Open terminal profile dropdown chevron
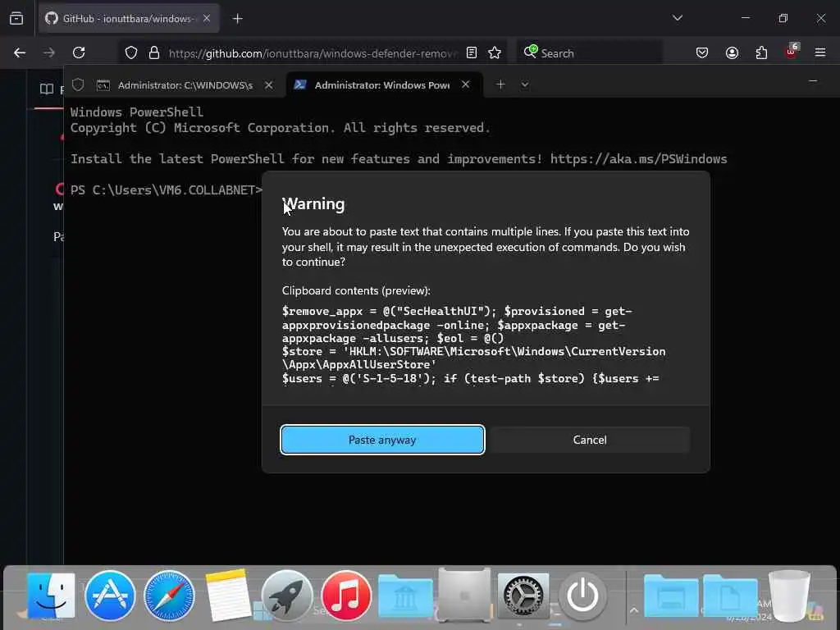The image size is (840, 630). click(x=525, y=84)
